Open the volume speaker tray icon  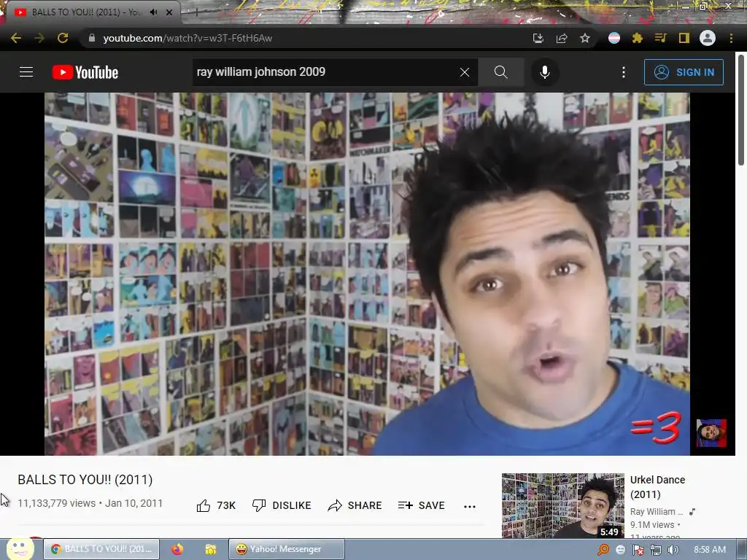673,550
